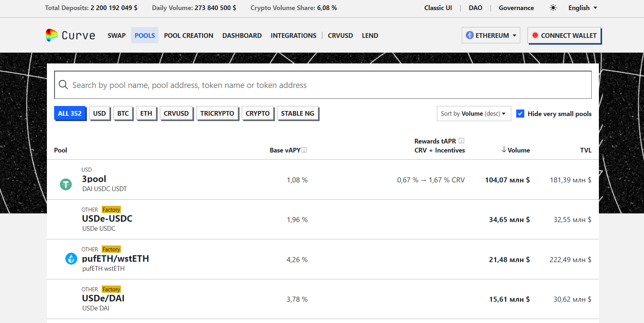The image size is (644, 323).
Task: Navigate to DASHBOARD
Action: coord(242,35)
